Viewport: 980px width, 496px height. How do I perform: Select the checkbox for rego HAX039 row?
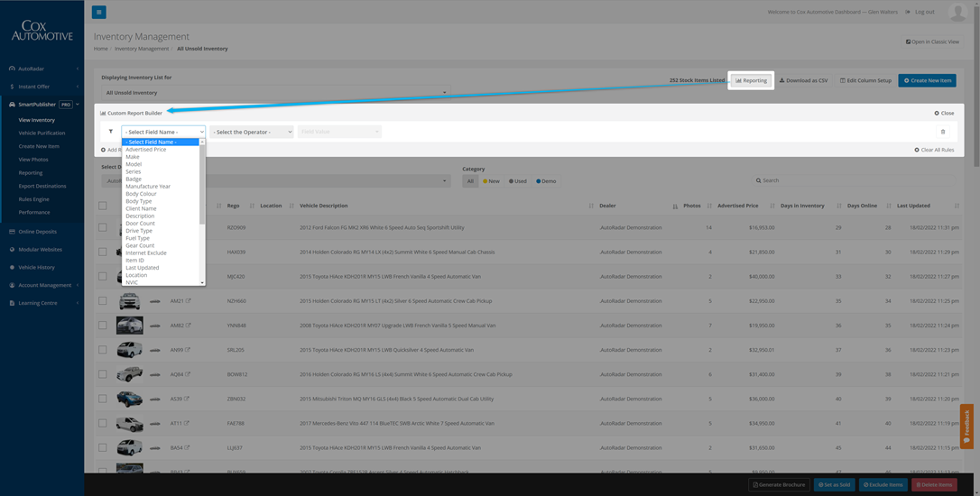point(103,252)
